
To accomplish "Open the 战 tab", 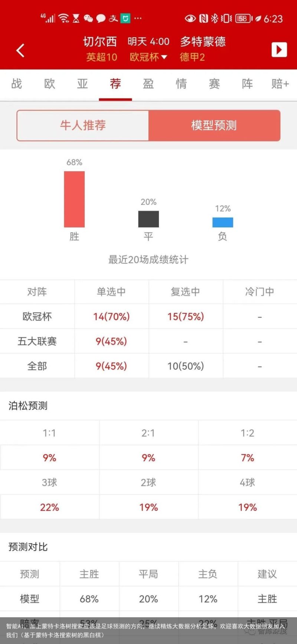I will 17,84.
